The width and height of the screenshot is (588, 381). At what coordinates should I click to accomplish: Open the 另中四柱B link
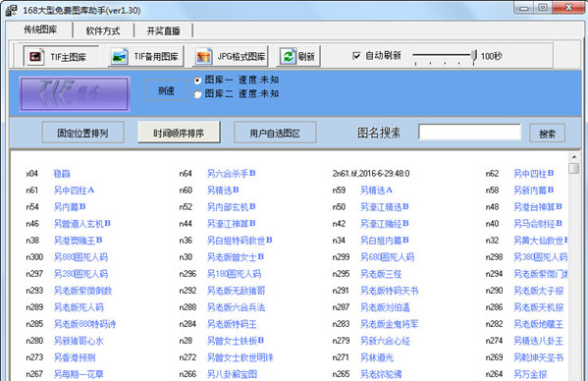click(534, 173)
